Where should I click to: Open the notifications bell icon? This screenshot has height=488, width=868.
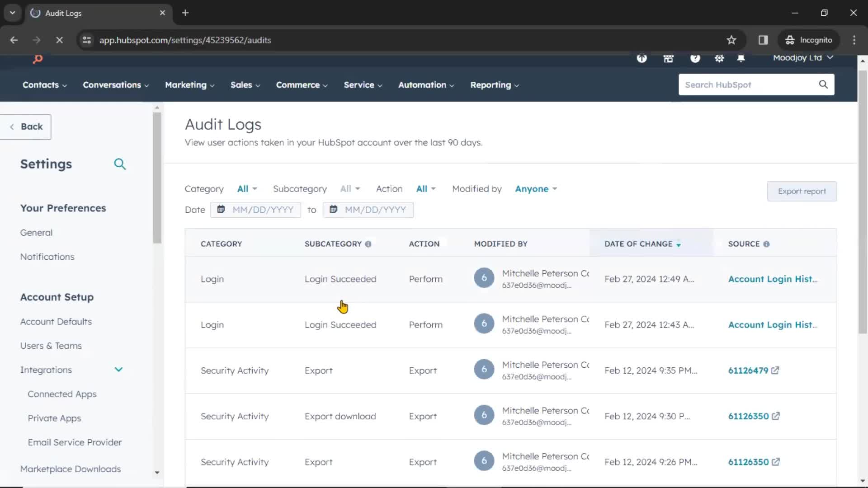coord(741,58)
